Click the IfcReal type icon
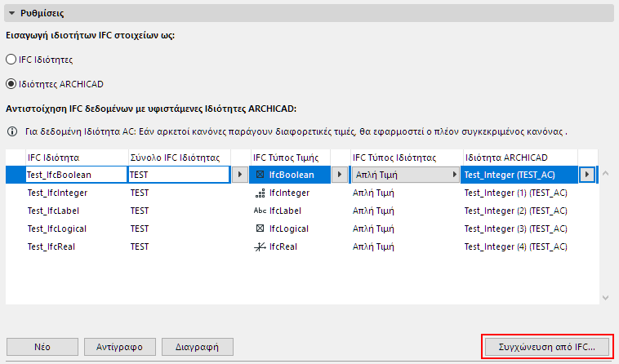The width and height of the screenshot is (619, 364). pyautogui.click(x=261, y=246)
